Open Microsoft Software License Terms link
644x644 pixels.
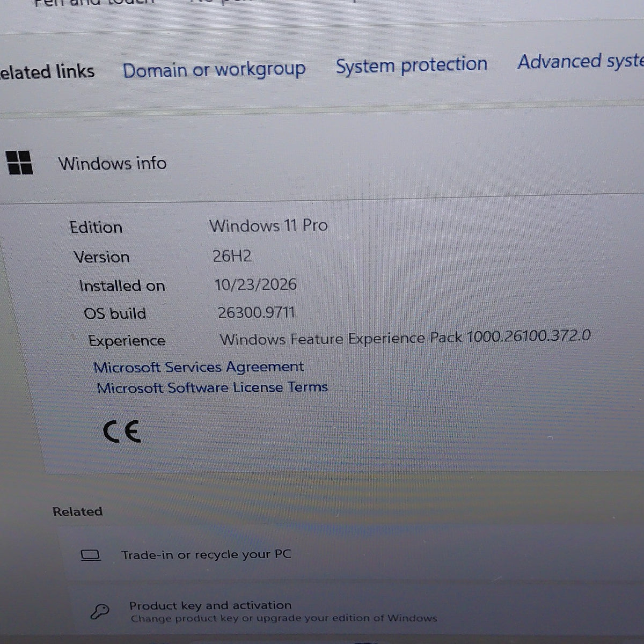coord(212,387)
